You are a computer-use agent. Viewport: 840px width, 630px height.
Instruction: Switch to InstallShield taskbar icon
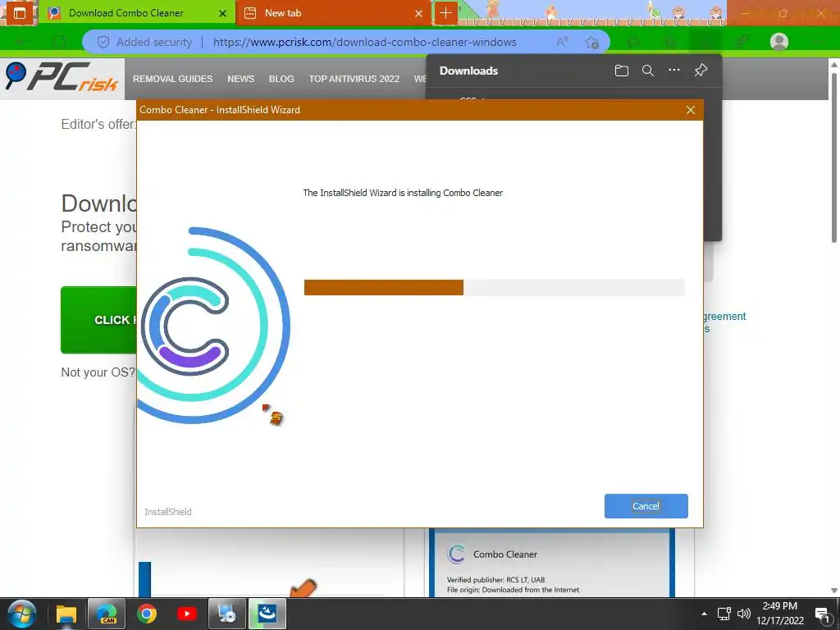tap(267, 614)
